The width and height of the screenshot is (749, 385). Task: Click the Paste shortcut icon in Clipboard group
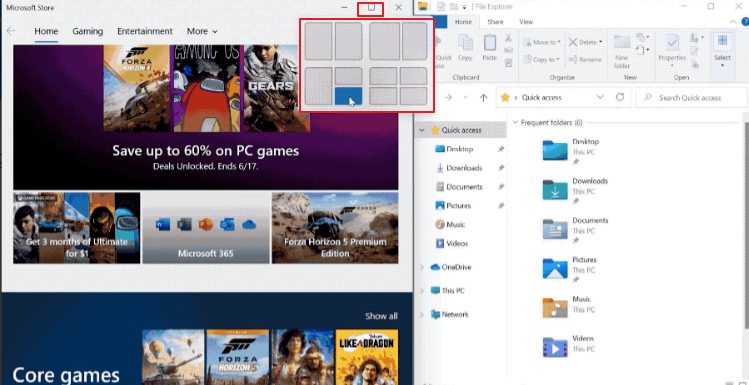pyautogui.click(x=508, y=62)
